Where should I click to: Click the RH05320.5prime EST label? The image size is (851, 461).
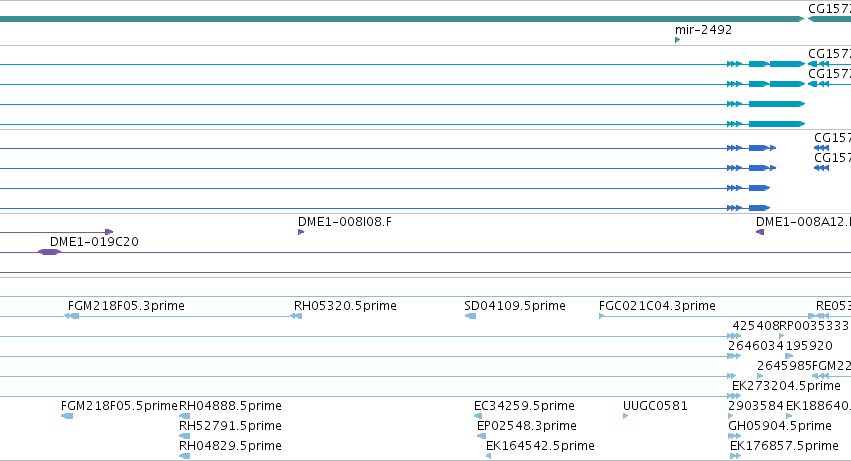345,306
